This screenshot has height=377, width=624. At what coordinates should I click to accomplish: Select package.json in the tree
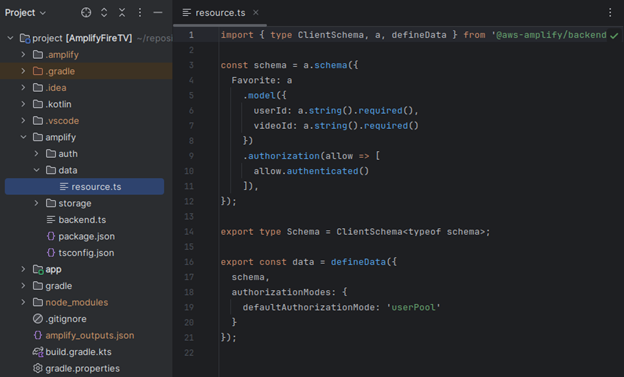click(86, 236)
